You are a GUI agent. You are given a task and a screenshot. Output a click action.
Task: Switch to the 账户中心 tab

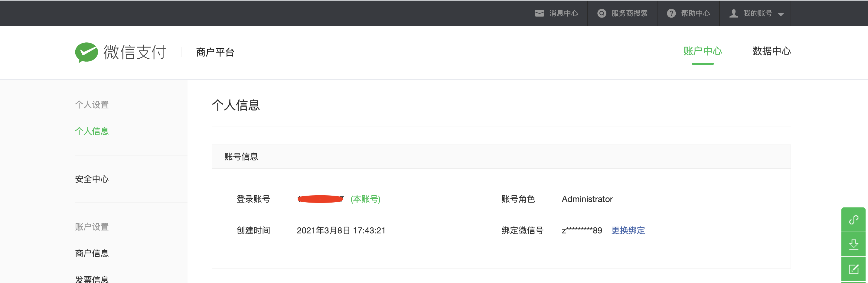703,51
